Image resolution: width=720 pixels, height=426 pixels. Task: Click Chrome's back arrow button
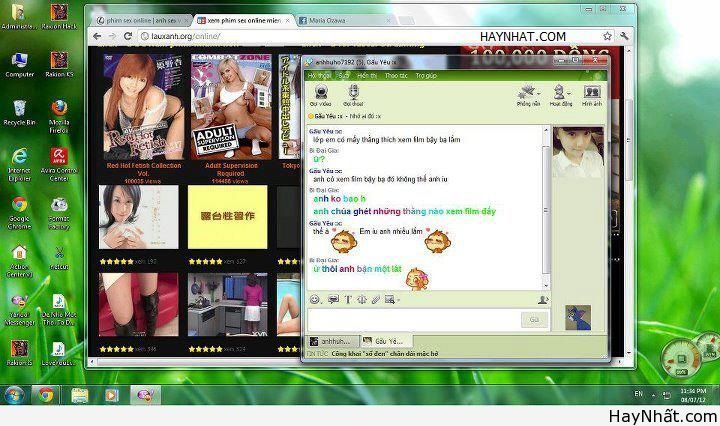(x=96, y=36)
